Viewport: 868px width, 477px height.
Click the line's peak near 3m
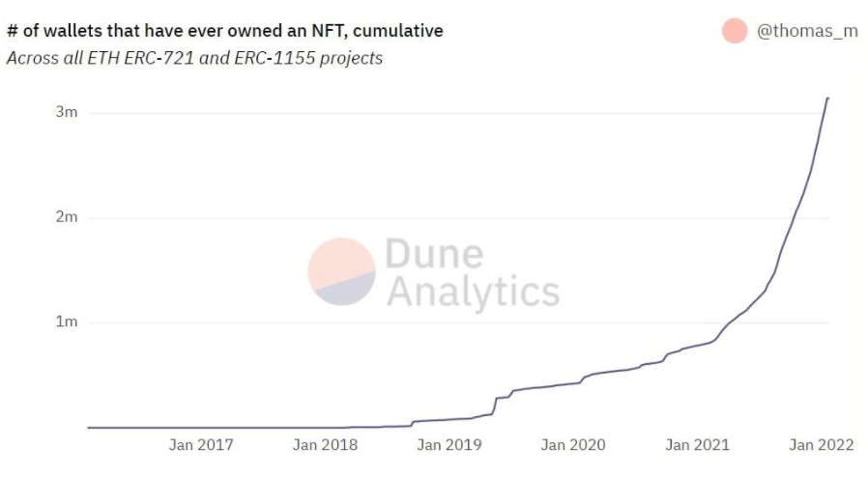pos(827,98)
